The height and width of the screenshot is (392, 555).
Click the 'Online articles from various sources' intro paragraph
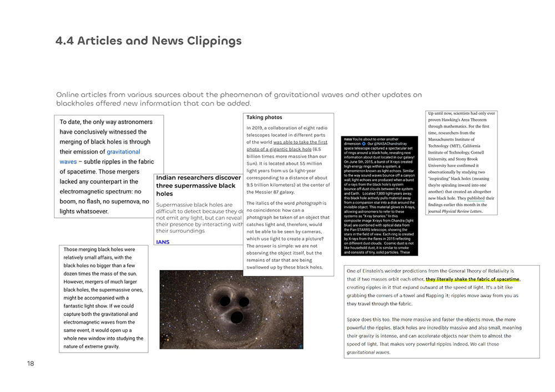tap(239, 99)
